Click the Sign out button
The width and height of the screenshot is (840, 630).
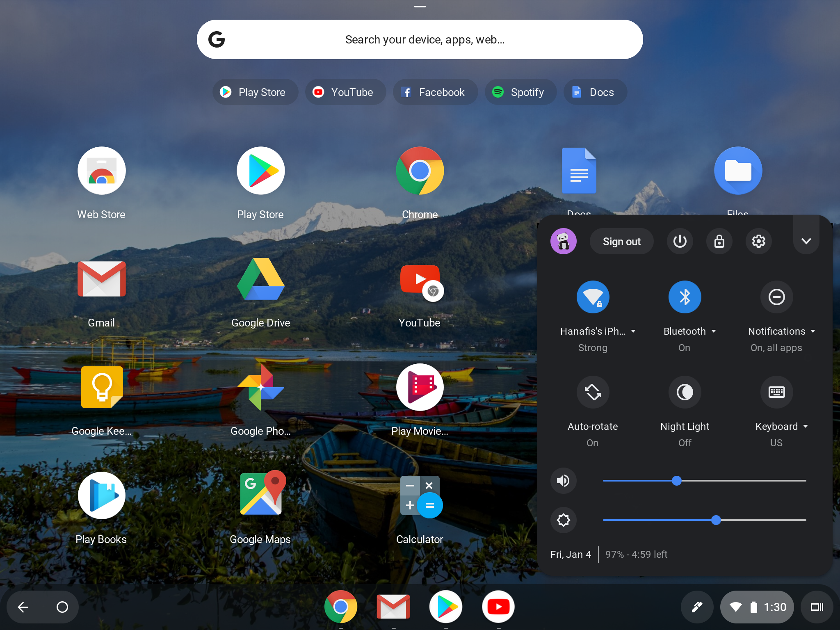coord(622,241)
